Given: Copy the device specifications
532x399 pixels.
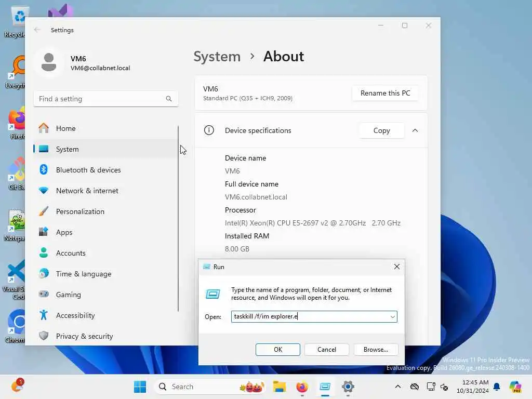Looking at the screenshot, I should click(382, 130).
